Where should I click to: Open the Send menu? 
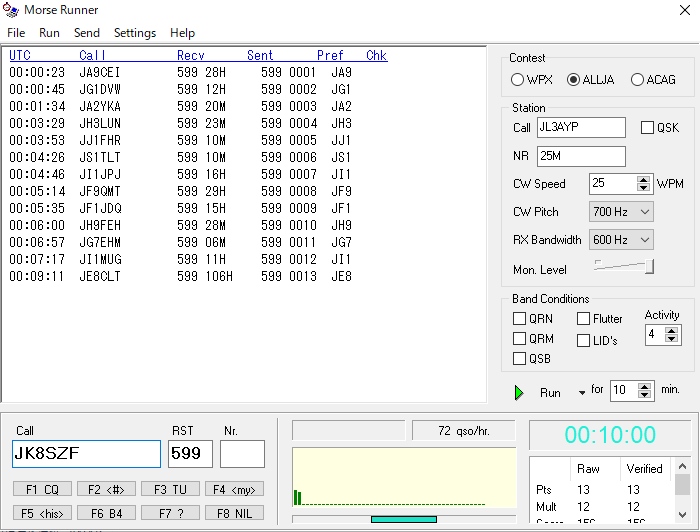click(87, 33)
